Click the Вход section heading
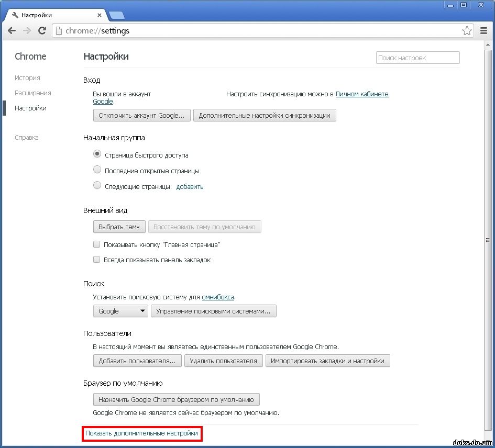The image size is (495, 448). 92,80
